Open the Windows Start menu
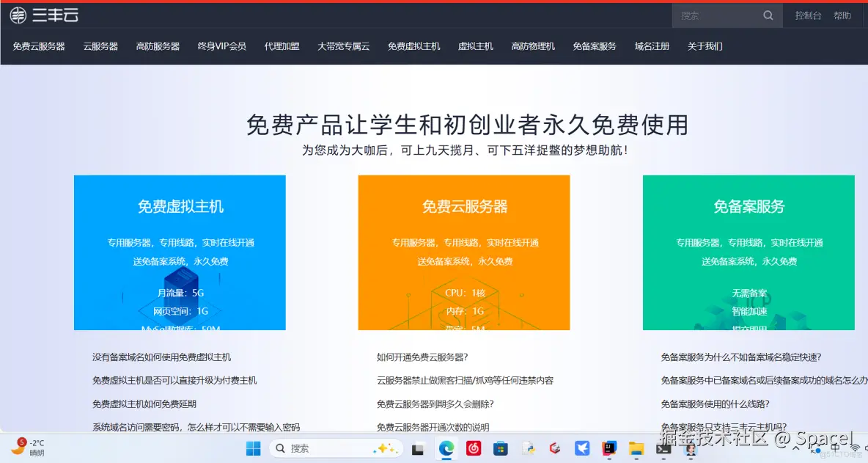The image size is (868, 463). point(253,448)
